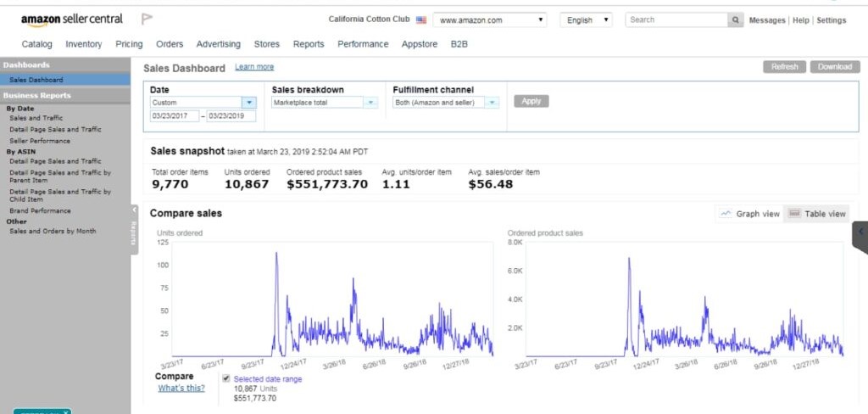The height and width of the screenshot is (414, 868).
Task: Open the Performance menu
Action: coord(363,44)
